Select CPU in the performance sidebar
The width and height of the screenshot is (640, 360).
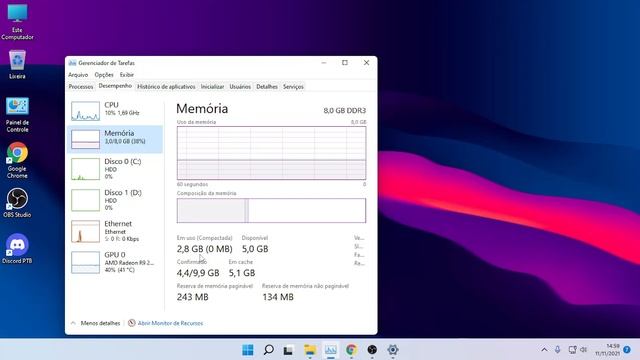(115, 111)
